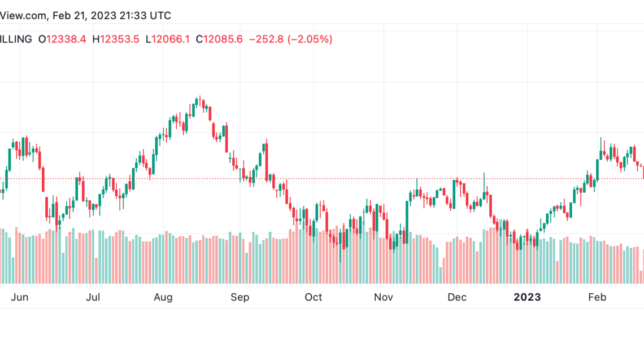Viewport: 644px width, 339px height.
Task: Click the tall green candle in mid-November
Action: tap(407, 222)
